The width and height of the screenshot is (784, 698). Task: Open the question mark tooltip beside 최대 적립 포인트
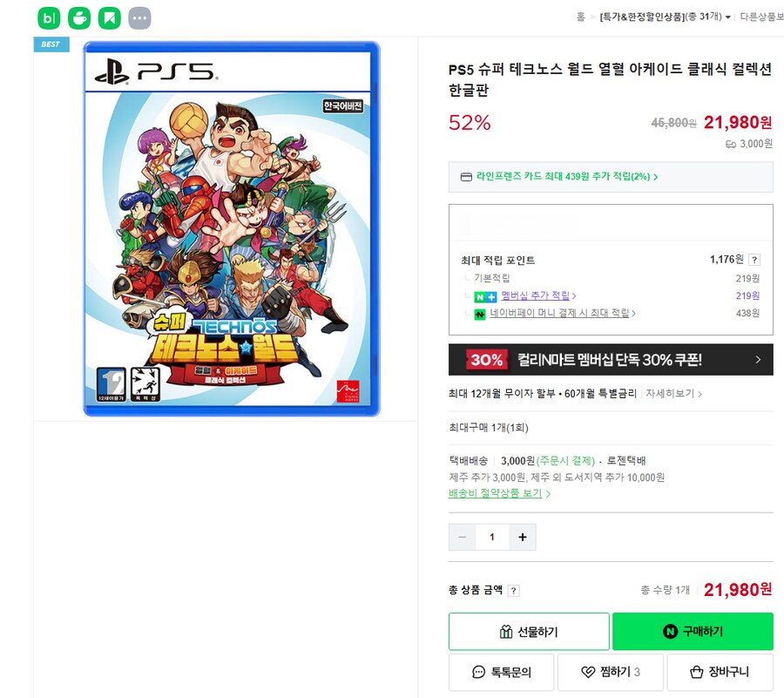tap(754, 259)
